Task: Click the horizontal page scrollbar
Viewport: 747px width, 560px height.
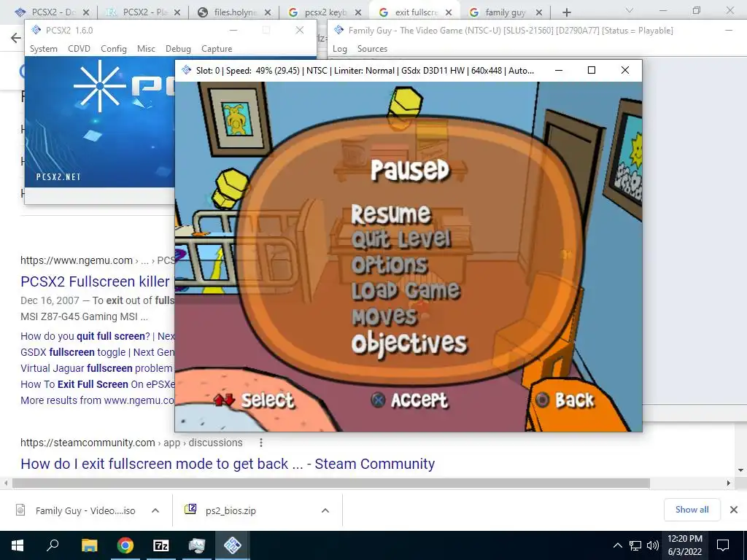Action: pyautogui.click(x=331, y=483)
